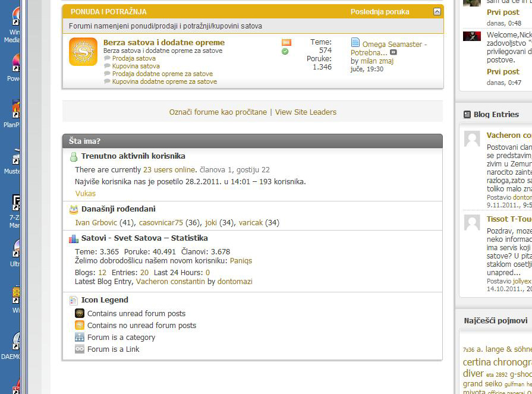Open Berza satova i dodatne opreme forum
Image resolution: width=532 pixels, height=394 pixels.
click(x=163, y=42)
